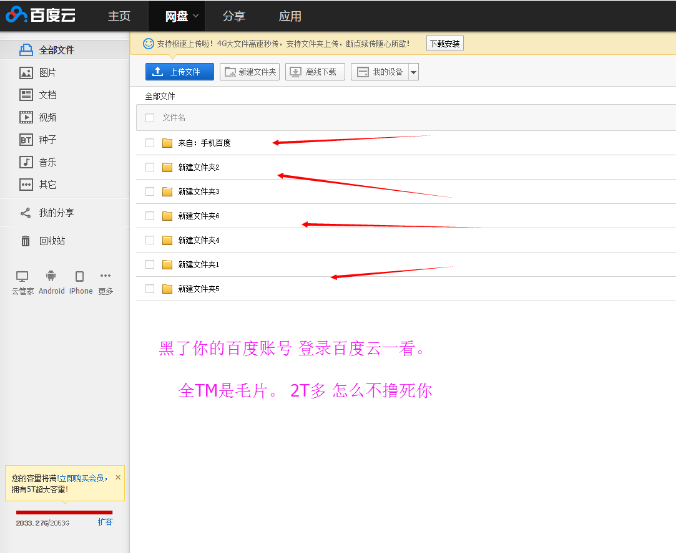The height and width of the screenshot is (554, 676).
Task: Click the folder icon of 新建文件夹2
Action: point(167,167)
